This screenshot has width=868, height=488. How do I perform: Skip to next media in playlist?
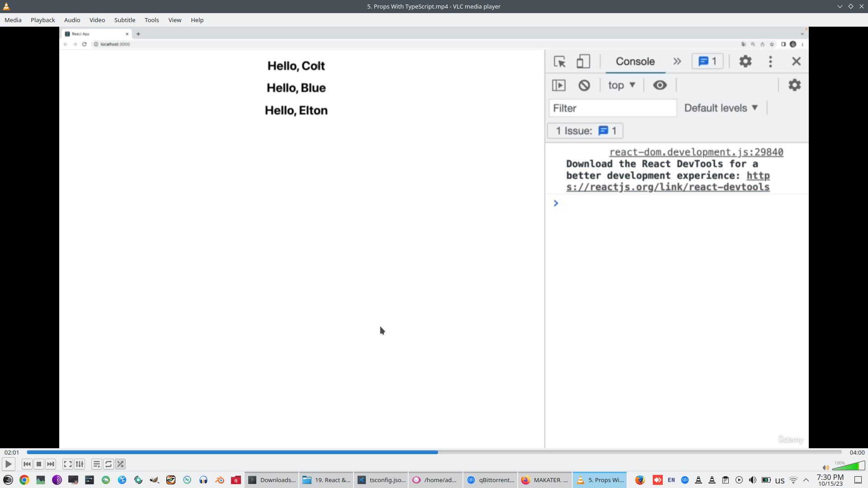pos(51,464)
